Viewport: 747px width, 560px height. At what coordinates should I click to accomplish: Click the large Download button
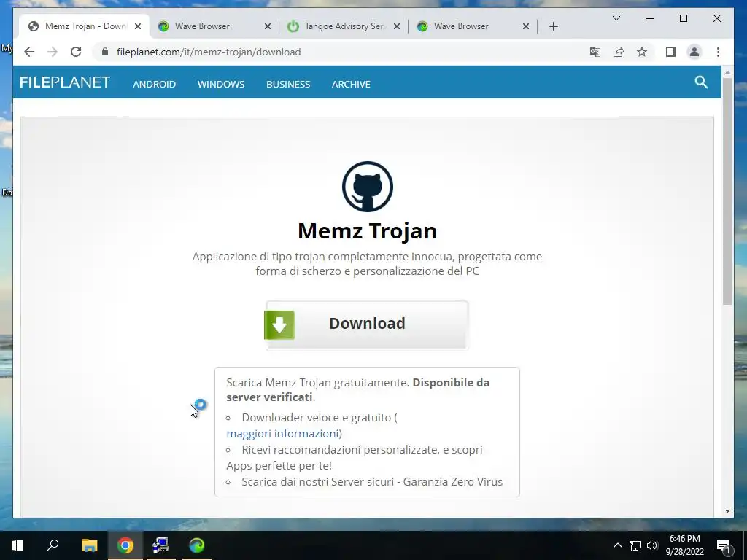(x=366, y=324)
